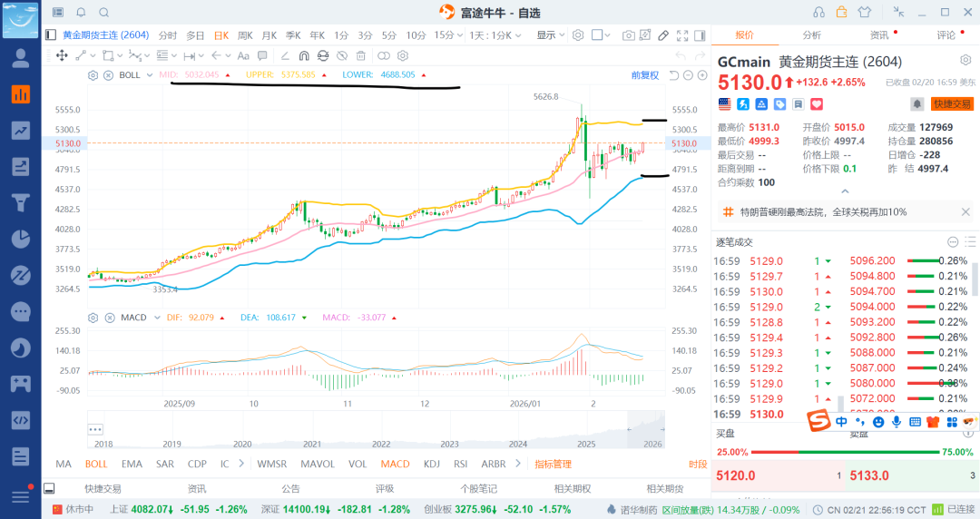Remove the BOLL indicator
The height and width of the screenshot is (519, 980).
pos(108,75)
